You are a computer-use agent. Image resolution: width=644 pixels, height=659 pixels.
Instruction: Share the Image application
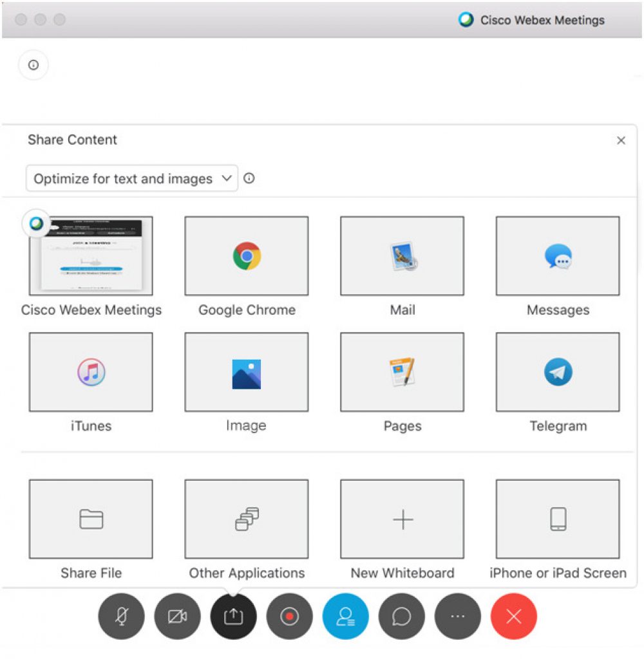pyautogui.click(x=247, y=372)
